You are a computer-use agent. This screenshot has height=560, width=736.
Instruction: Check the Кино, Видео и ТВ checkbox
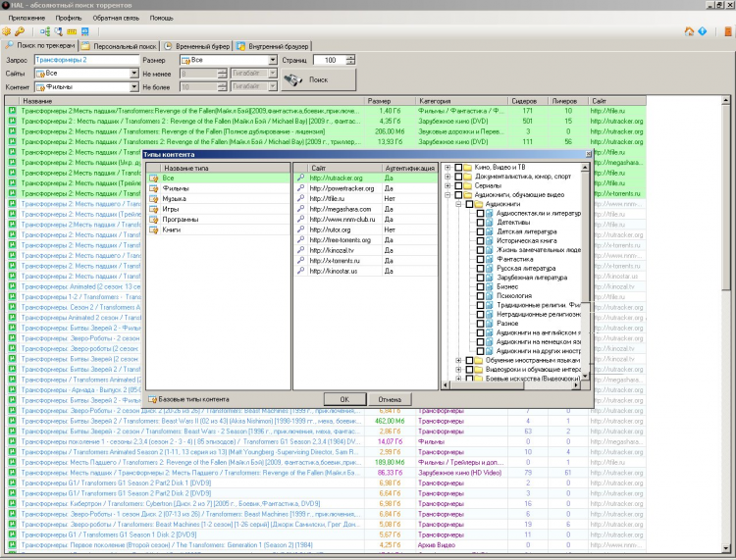(458, 168)
